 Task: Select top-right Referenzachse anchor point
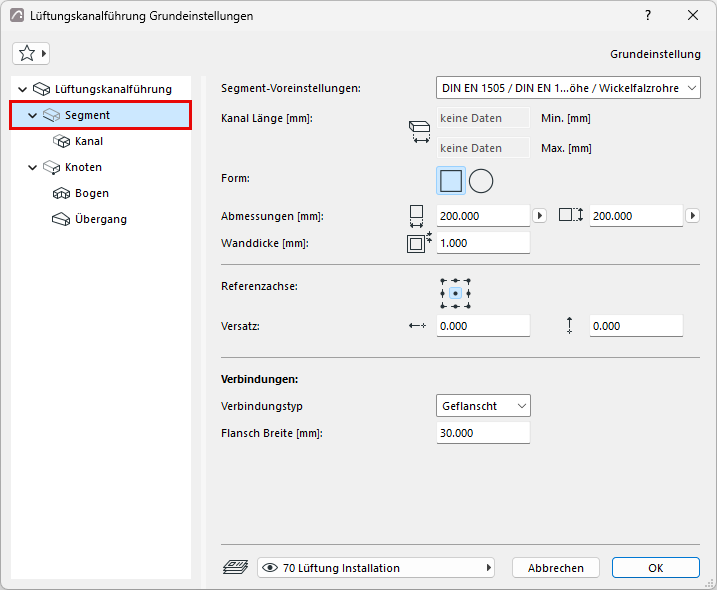tap(468, 280)
